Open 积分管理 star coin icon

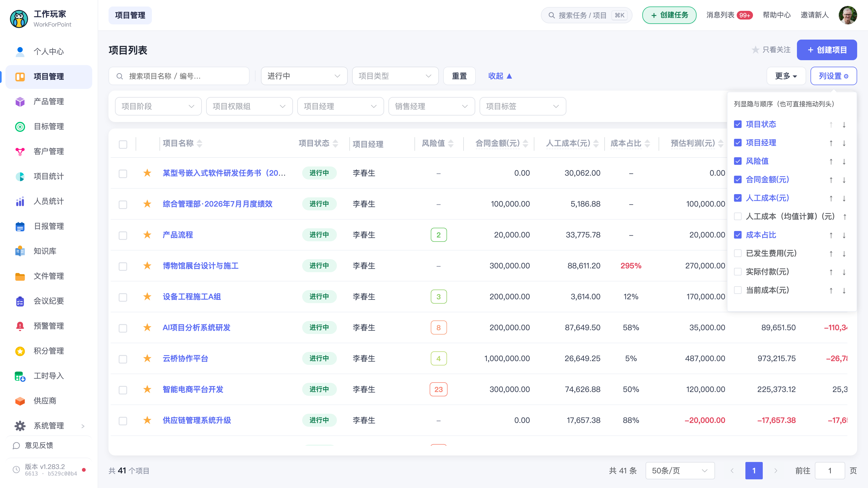(20, 351)
